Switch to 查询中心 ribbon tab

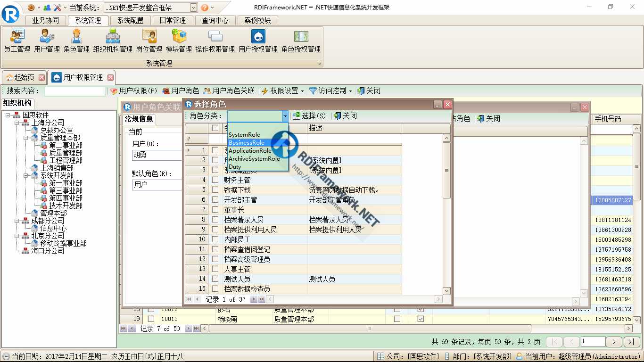[x=215, y=20]
